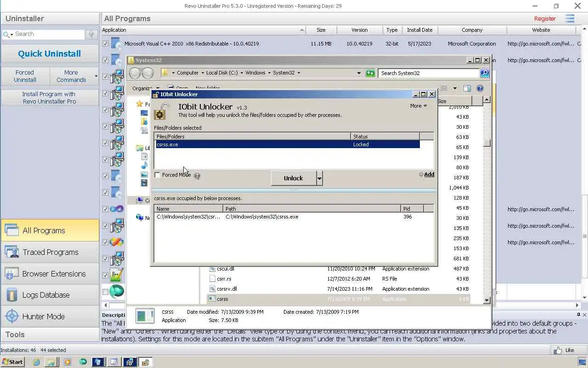Switch to IObit Unlocker taskbar button
This screenshot has width=588, height=368.
[x=145, y=362]
